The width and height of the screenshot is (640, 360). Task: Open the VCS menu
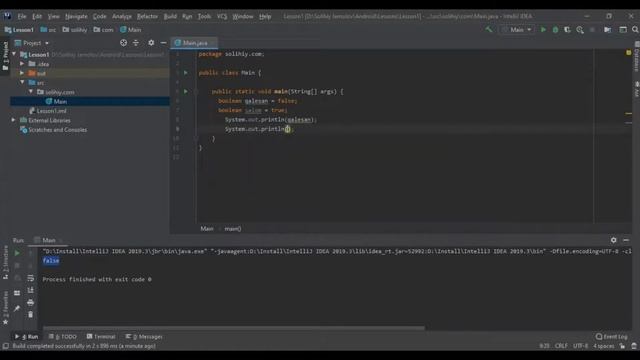click(222, 16)
